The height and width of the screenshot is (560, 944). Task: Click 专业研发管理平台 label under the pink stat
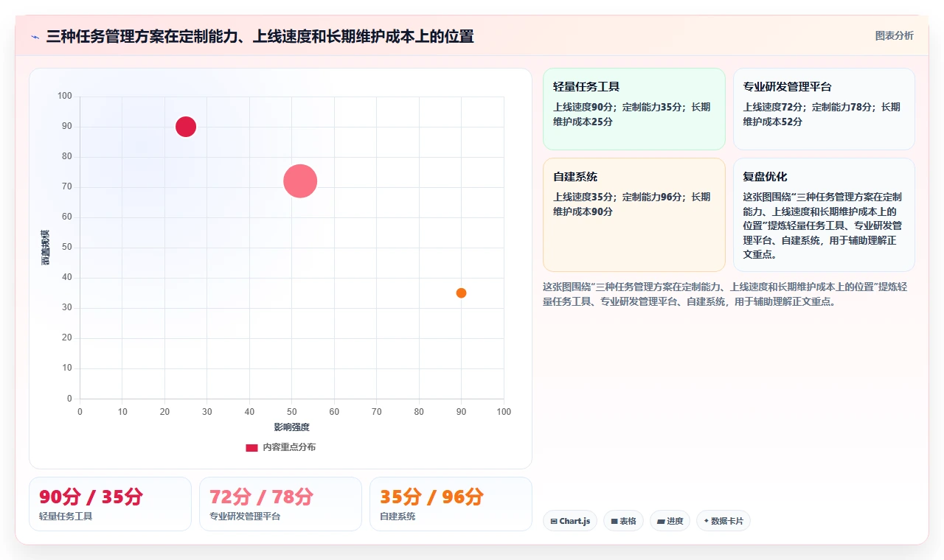[x=245, y=517]
